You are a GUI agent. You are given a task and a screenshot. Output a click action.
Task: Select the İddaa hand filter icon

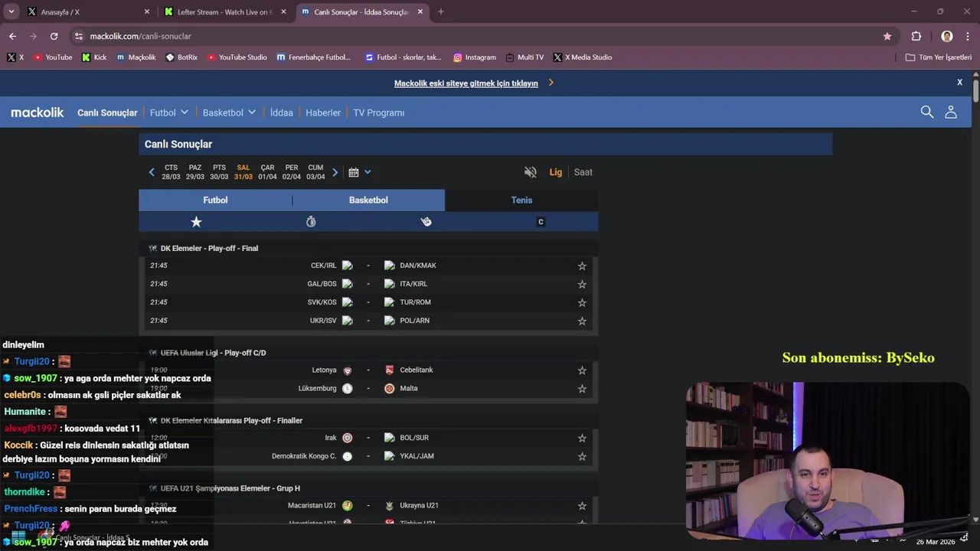(x=426, y=222)
